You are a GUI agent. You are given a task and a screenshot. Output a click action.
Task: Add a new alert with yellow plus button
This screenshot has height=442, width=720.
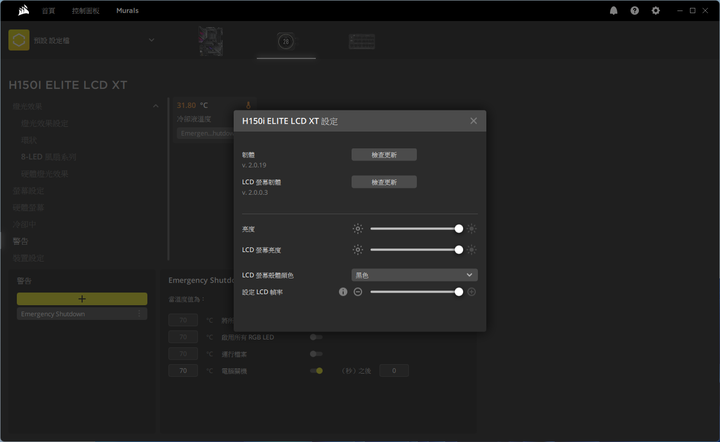click(x=82, y=299)
